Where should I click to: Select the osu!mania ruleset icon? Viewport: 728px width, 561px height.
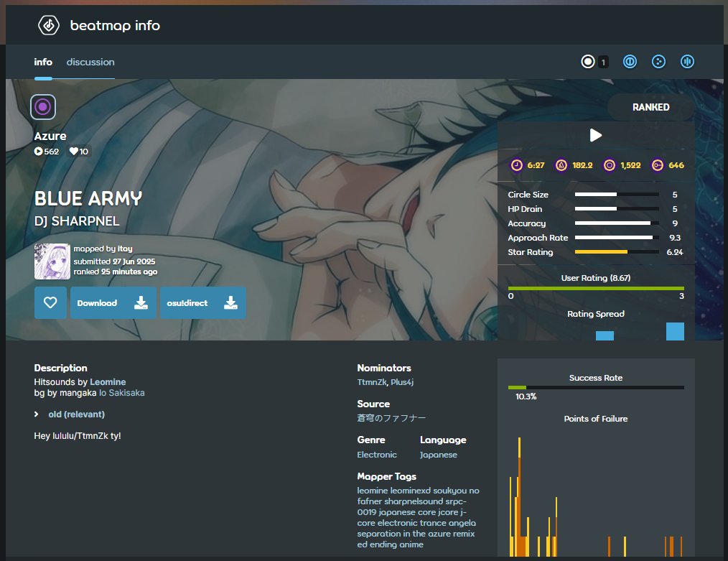[x=687, y=61]
